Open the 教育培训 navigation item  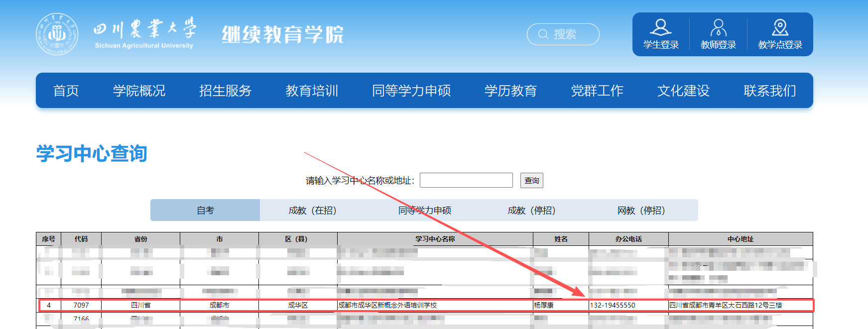point(312,91)
